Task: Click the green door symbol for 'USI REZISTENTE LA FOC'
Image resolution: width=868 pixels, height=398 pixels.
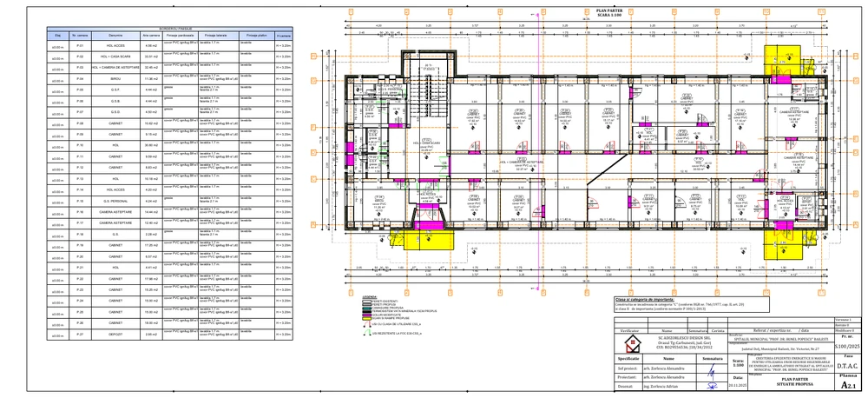Action: [367, 333]
